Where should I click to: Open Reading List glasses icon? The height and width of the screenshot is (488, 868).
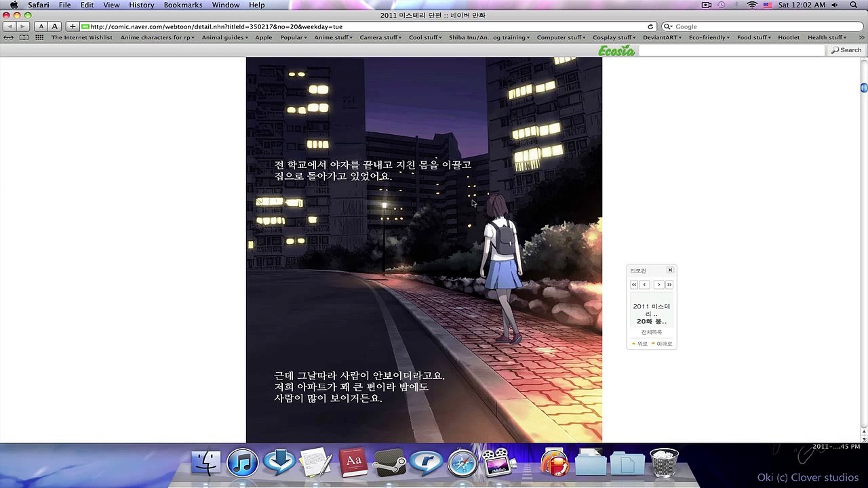pyautogui.click(x=9, y=37)
